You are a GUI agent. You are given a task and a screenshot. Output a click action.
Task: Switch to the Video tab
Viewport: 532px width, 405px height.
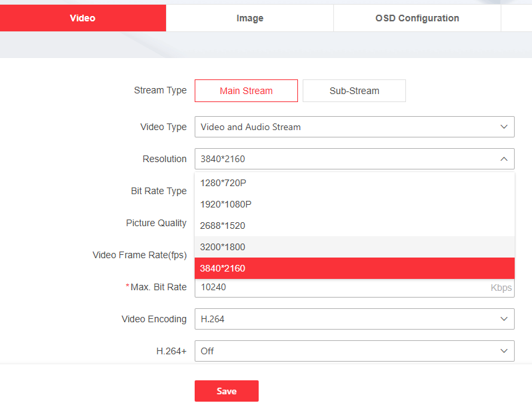[83, 18]
